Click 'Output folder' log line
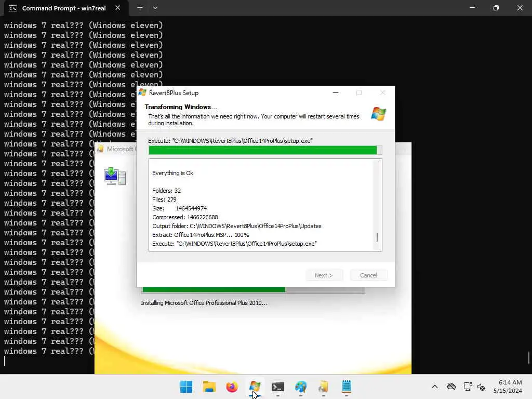 pyautogui.click(x=237, y=226)
